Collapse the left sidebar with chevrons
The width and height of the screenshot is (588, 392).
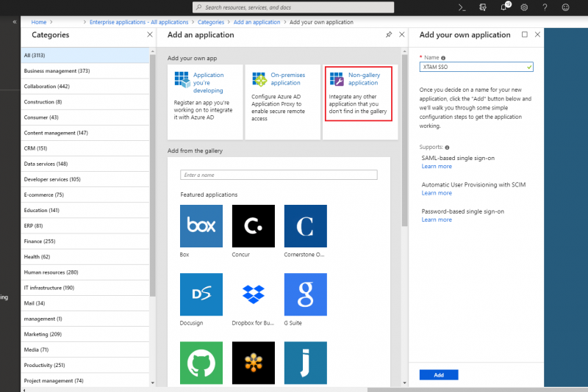15,22
